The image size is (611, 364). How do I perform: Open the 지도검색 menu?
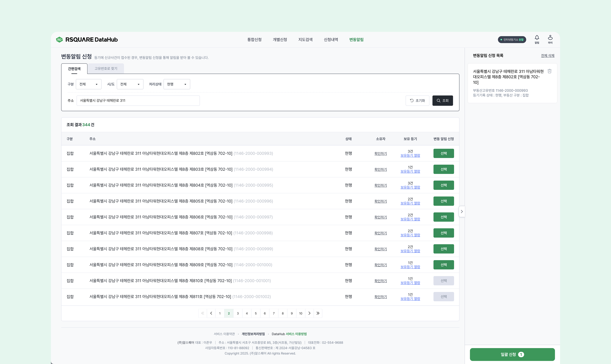[305, 39]
